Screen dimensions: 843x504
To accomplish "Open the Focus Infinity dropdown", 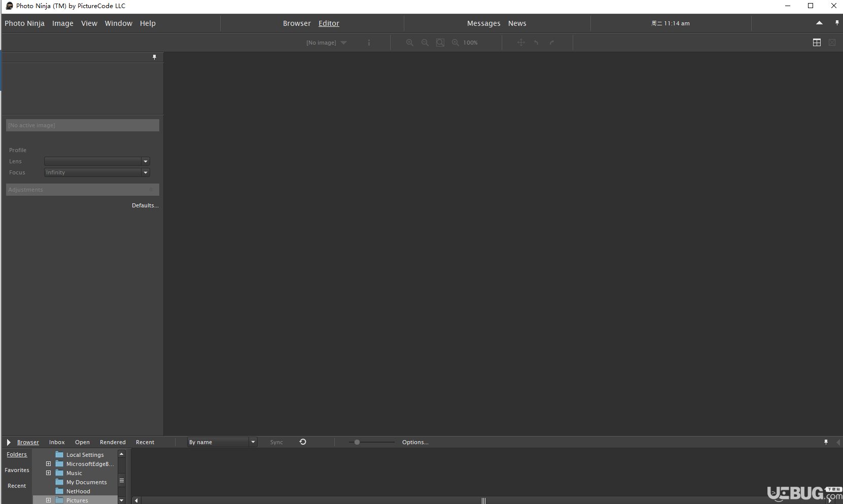I will tap(146, 172).
